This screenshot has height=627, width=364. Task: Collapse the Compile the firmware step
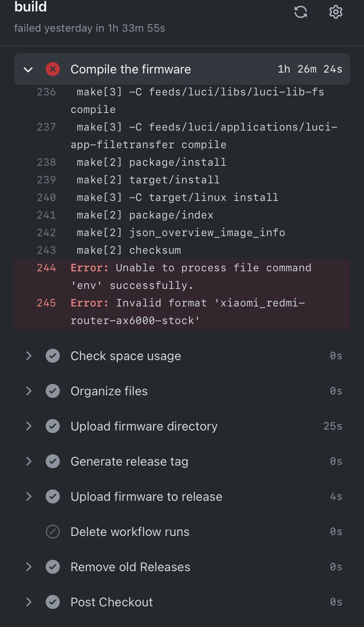click(28, 69)
